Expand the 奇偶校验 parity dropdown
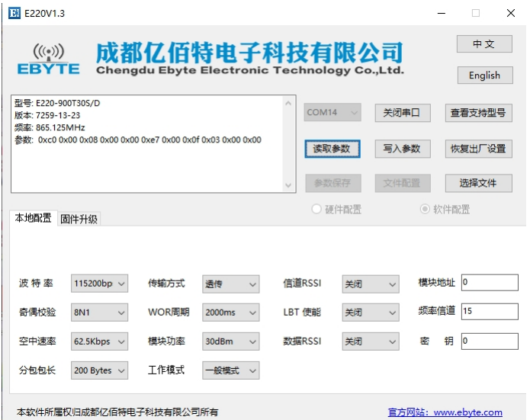Image resolution: width=530 pixels, height=420 pixels. pyautogui.click(x=99, y=313)
